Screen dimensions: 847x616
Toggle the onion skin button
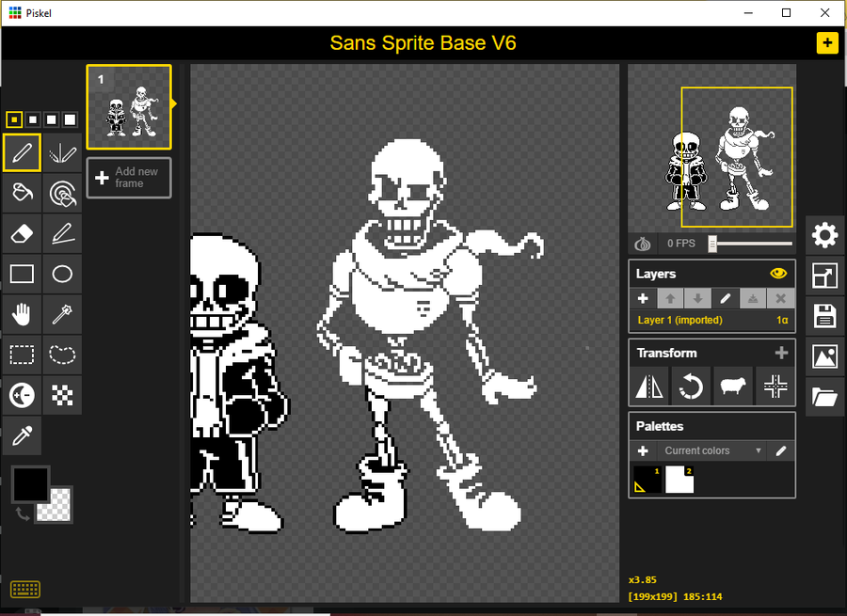[x=642, y=244]
